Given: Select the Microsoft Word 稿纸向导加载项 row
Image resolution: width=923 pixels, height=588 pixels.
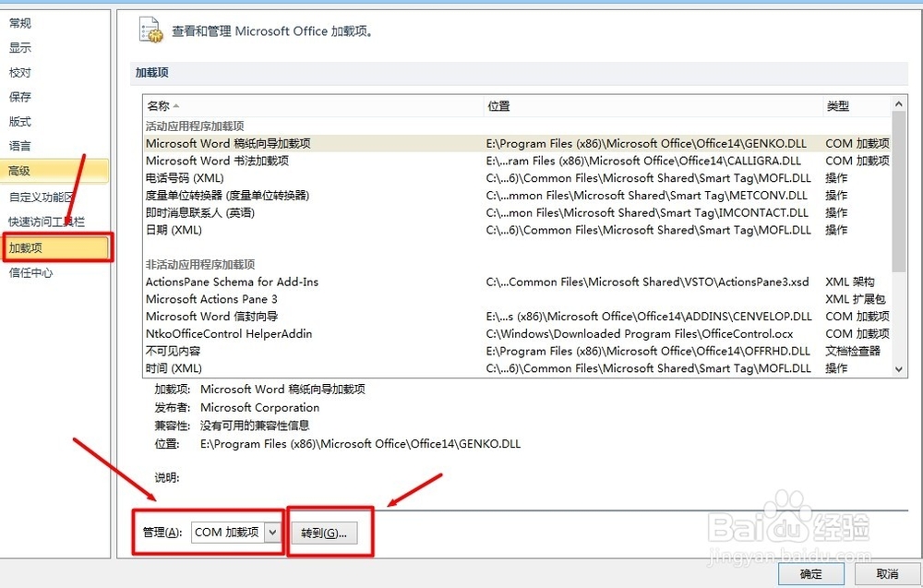Looking at the screenshot, I should [x=518, y=144].
